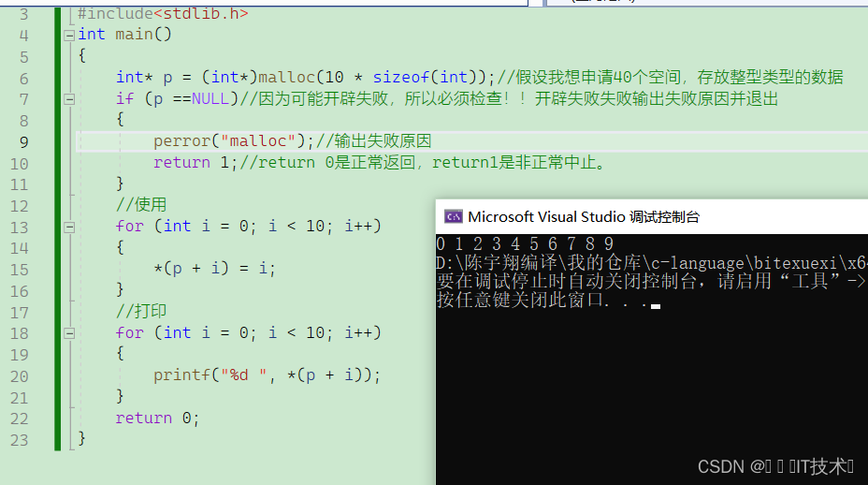Collapse the first for loop at line 13

[x=69, y=228]
